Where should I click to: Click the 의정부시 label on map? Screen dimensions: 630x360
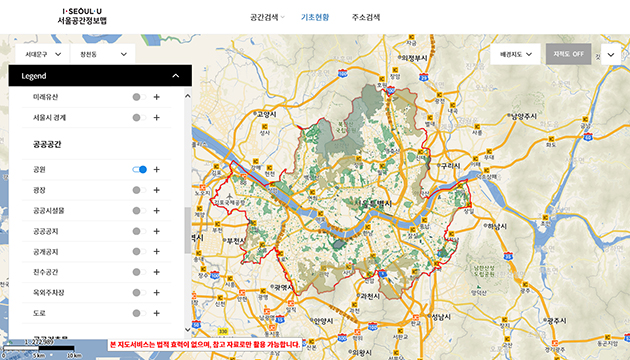point(413,58)
